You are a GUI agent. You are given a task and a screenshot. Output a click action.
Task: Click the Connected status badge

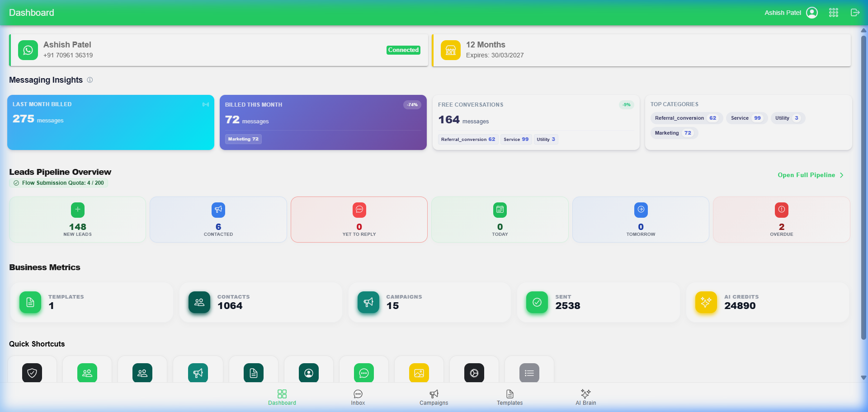coord(403,50)
